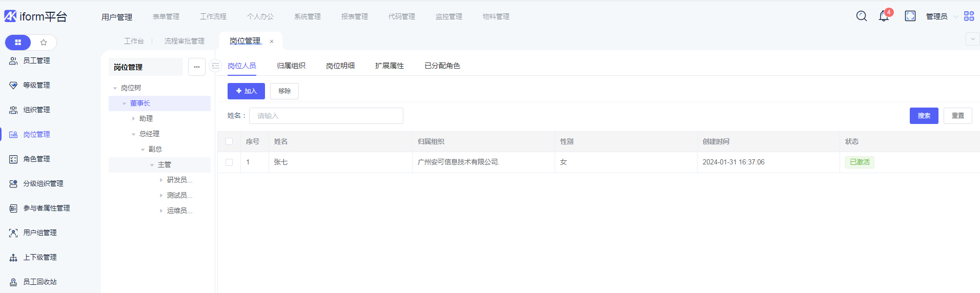Image resolution: width=980 pixels, height=293 pixels.
Task: Open the app grid icon at top right
Action: tap(969, 16)
